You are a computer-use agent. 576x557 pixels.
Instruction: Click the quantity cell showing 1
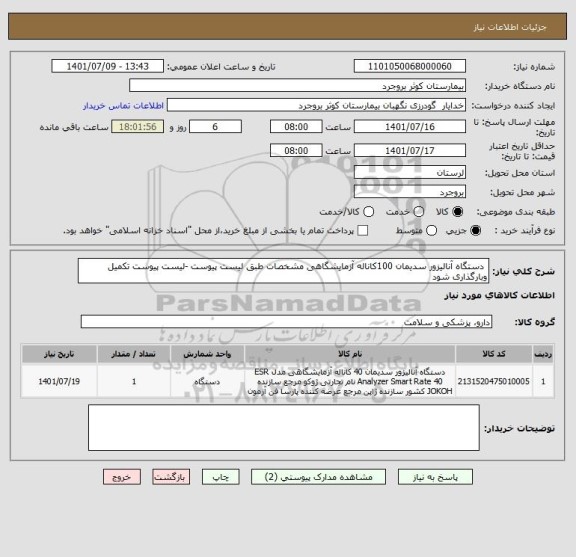coord(134,381)
